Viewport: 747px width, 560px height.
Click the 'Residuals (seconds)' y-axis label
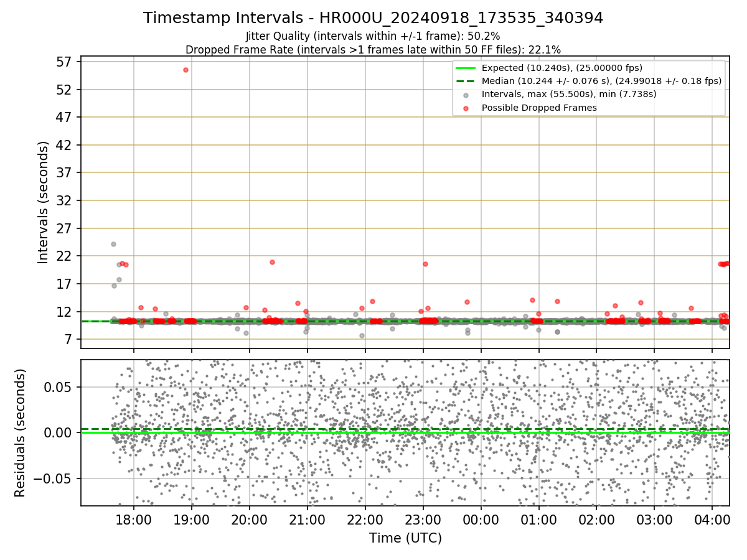coord(20,432)
